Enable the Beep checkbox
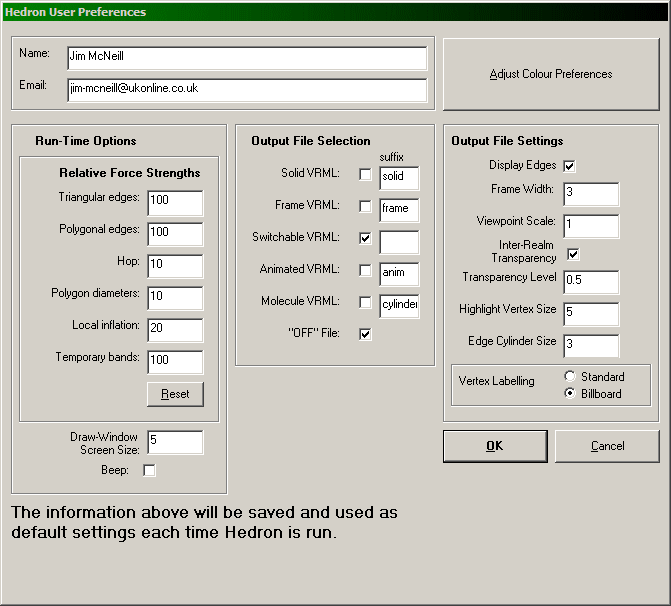Screen dimensions: 671x606 150,470
